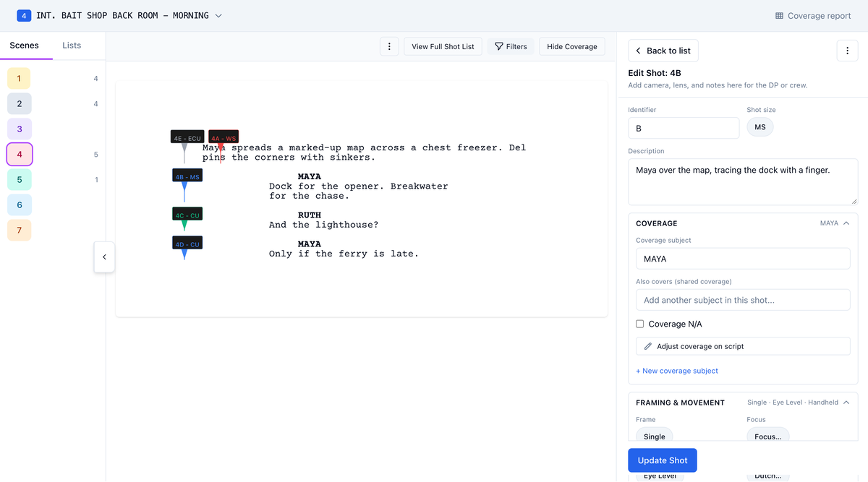The height and width of the screenshot is (482, 868).
Task: Open the Filters funnel button
Action: [511, 46]
